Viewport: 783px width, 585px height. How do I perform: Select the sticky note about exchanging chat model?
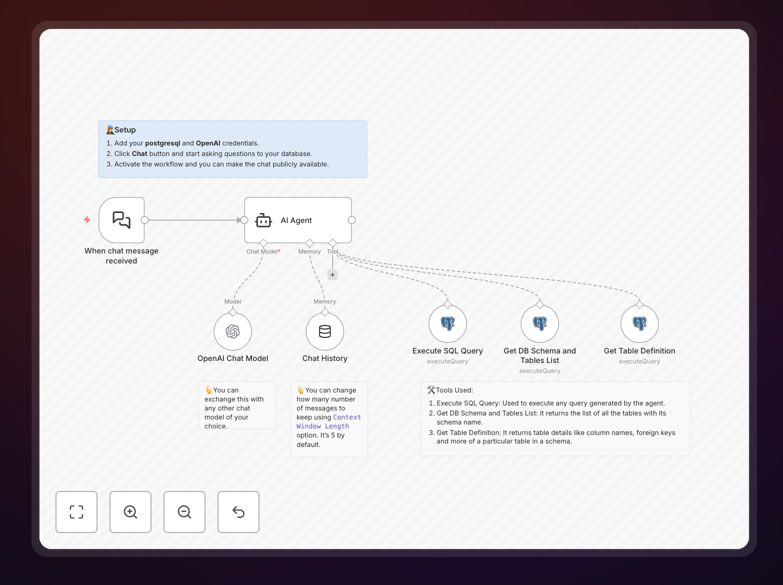(x=237, y=405)
